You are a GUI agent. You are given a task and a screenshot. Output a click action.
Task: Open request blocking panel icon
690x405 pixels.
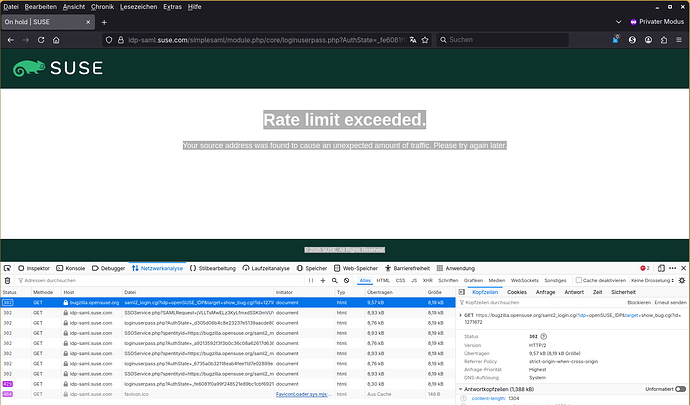pos(346,280)
